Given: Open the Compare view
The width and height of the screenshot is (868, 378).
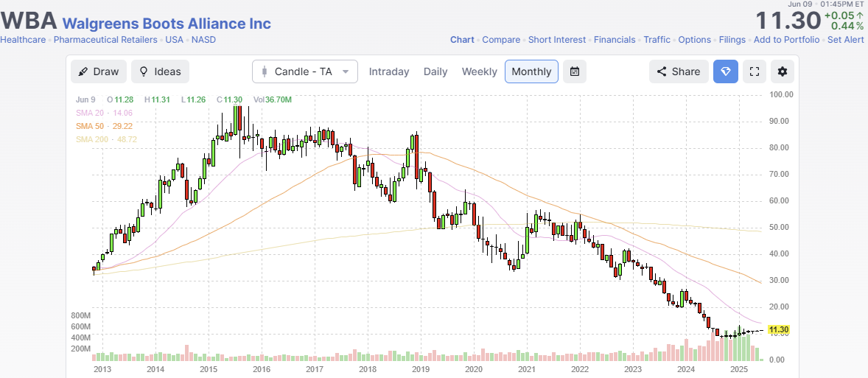Looking at the screenshot, I should coord(501,40).
